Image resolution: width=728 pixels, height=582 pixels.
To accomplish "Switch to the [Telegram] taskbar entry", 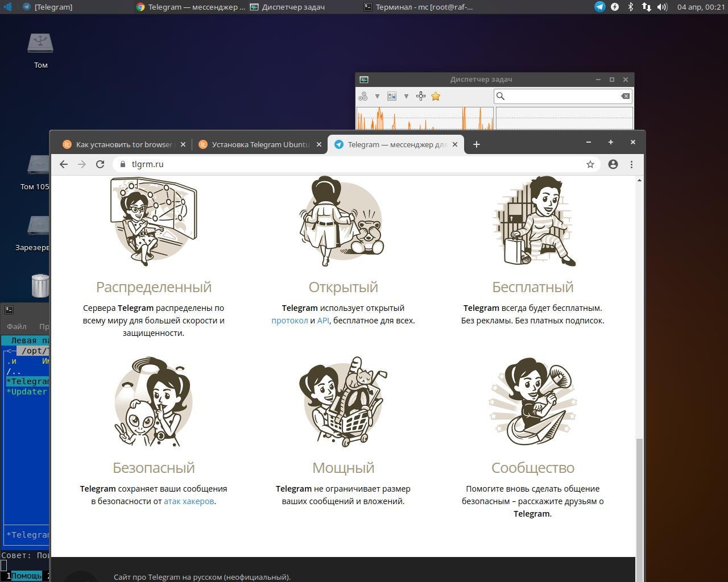I will click(47, 7).
